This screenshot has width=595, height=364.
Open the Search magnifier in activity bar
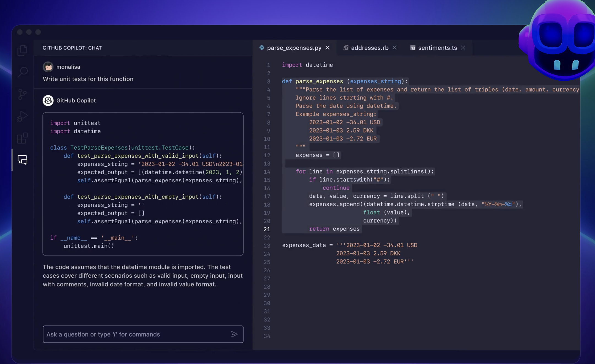pyautogui.click(x=22, y=72)
